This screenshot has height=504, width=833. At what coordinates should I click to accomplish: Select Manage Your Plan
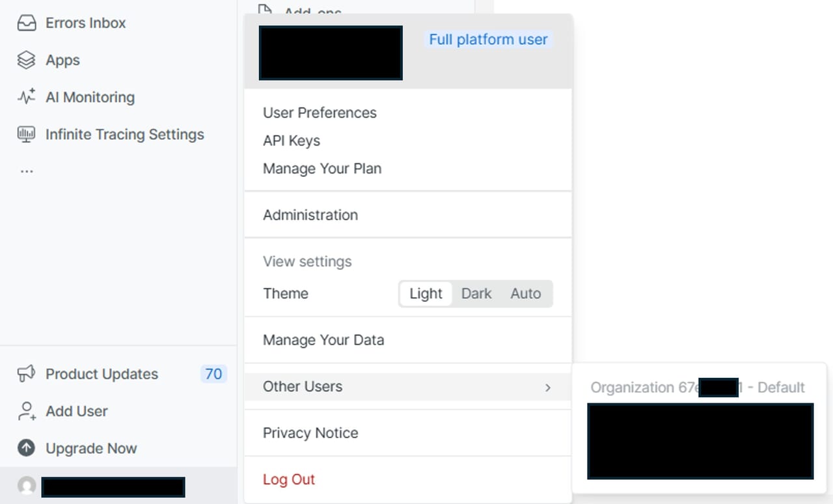tap(322, 169)
